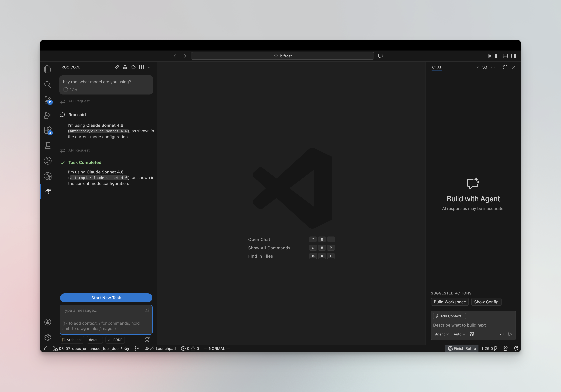This screenshot has width=561, height=392.
Task: Open Roo Code settings gear
Action: click(x=125, y=67)
